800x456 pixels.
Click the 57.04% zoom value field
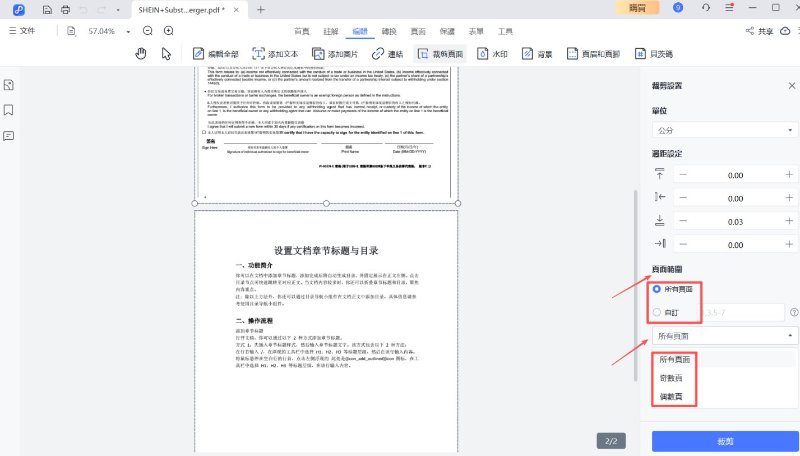[x=102, y=31]
